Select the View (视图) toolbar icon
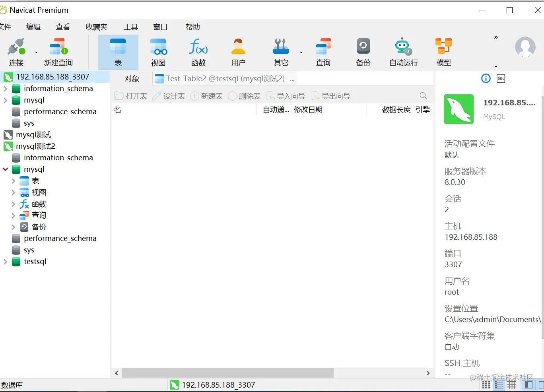 click(158, 52)
